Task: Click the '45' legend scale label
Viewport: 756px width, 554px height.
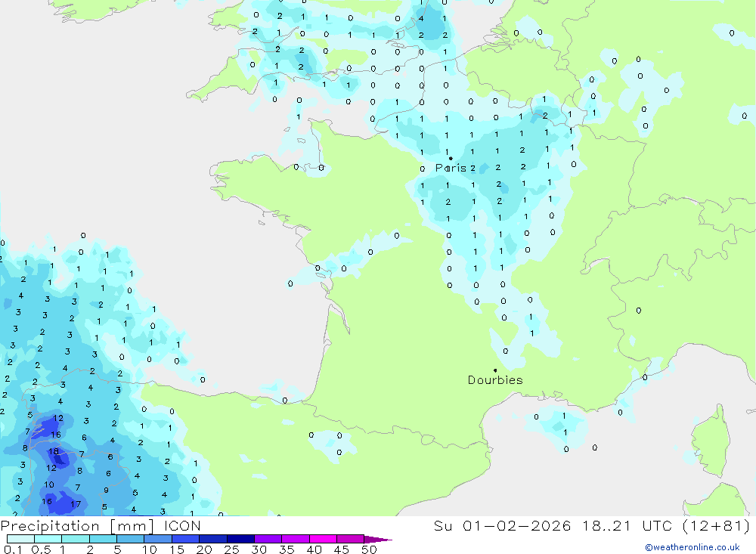Action: point(342,549)
